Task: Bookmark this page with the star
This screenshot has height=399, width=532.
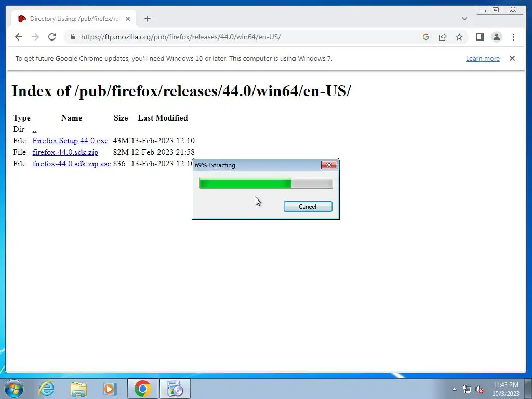Action: [459, 37]
